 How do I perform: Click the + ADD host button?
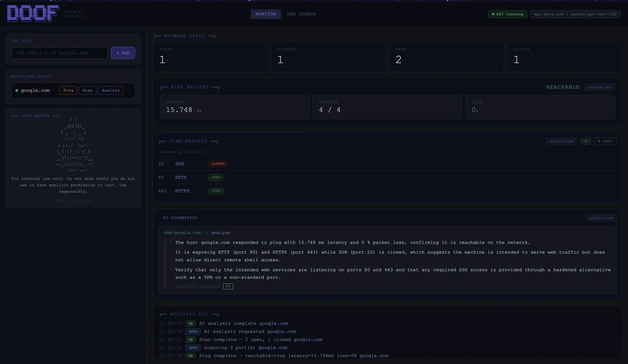click(123, 53)
